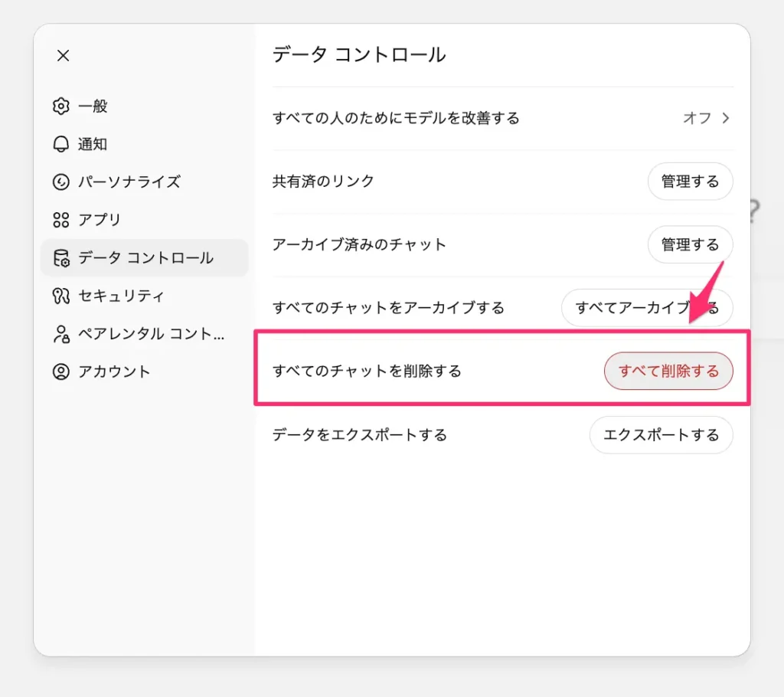Click the bell icon for 通知
This screenshot has width=784, height=697.
60,144
